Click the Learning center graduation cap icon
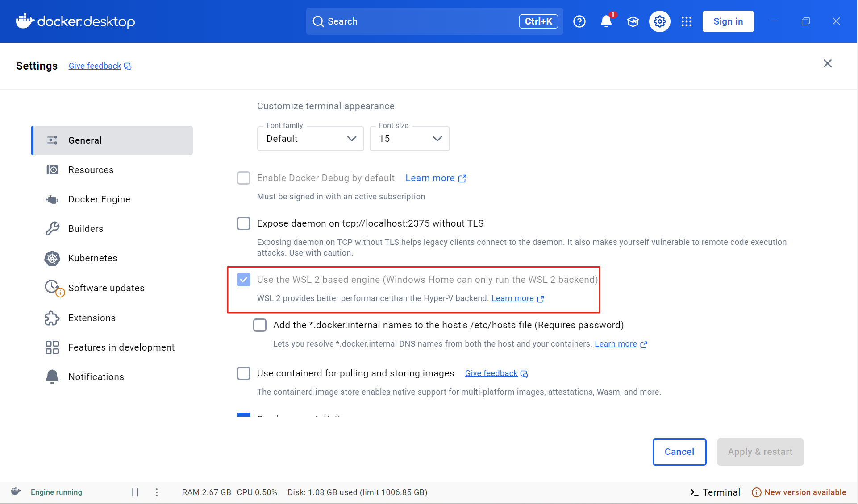The height and width of the screenshot is (504, 858). [x=633, y=21]
